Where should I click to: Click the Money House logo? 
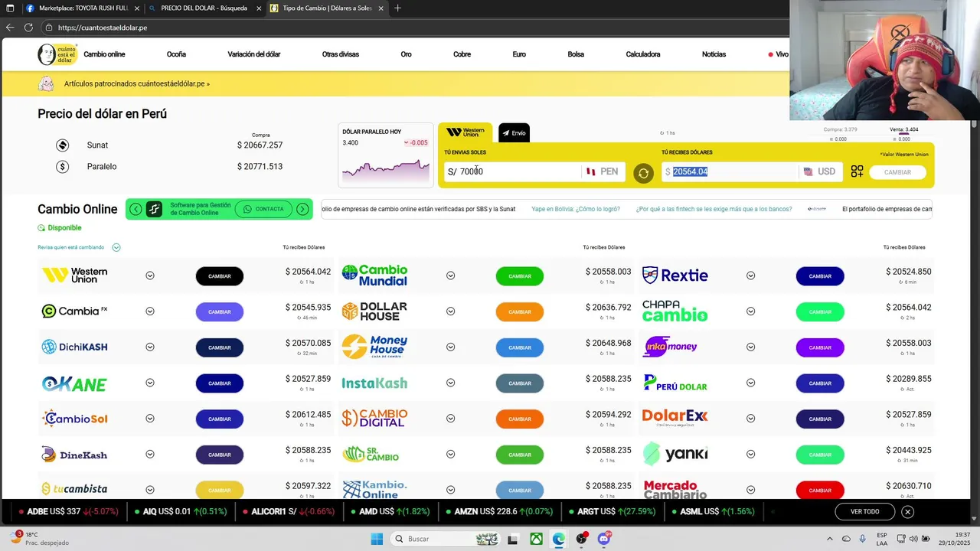[x=374, y=347]
